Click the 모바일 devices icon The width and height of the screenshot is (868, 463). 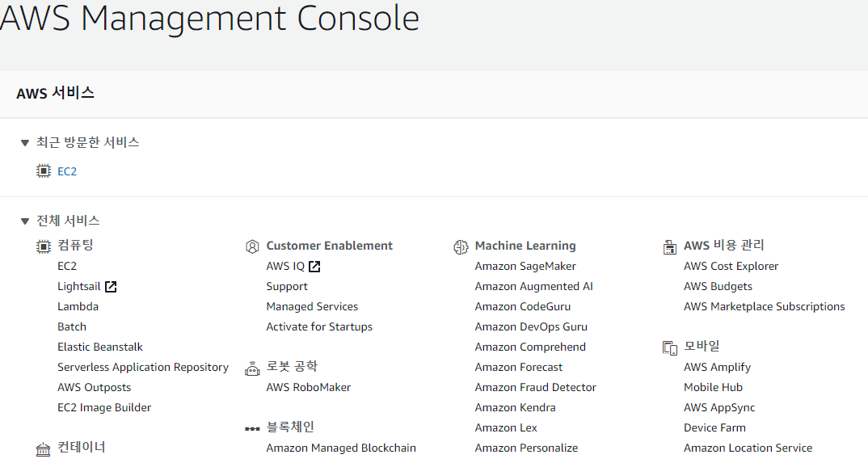point(669,347)
